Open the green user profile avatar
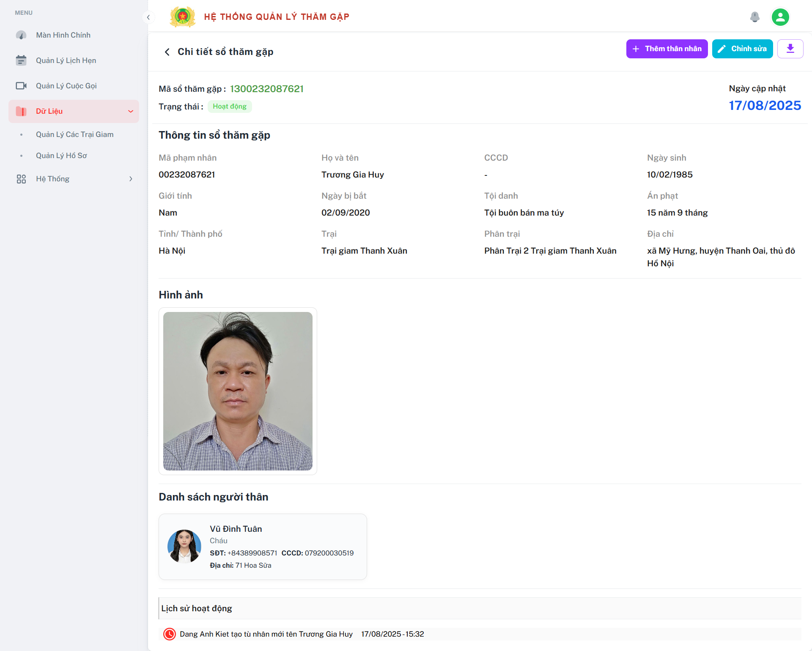Viewport: 812px width, 651px height. pos(780,17)
